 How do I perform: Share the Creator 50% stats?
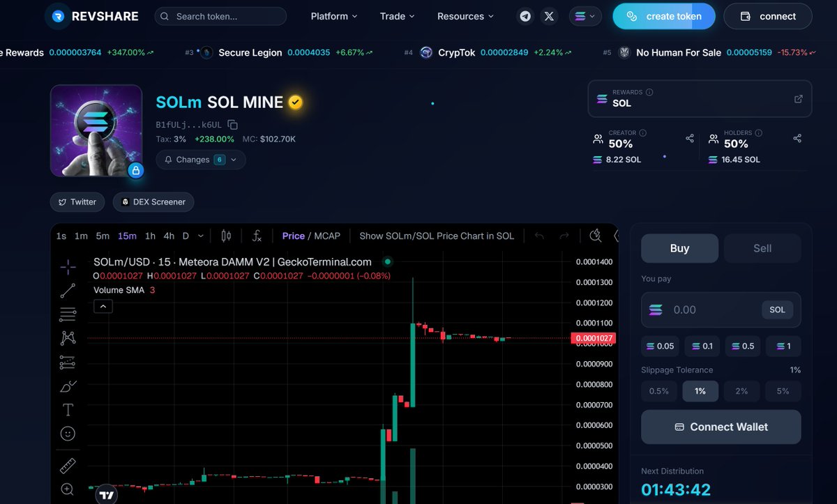coord(690,139)
